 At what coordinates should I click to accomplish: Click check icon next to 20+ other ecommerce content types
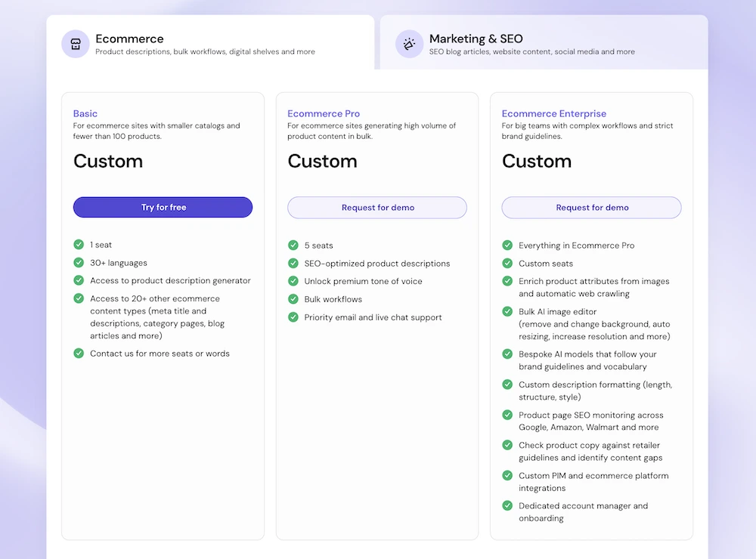pyautogui.click(x=79, y=298)
